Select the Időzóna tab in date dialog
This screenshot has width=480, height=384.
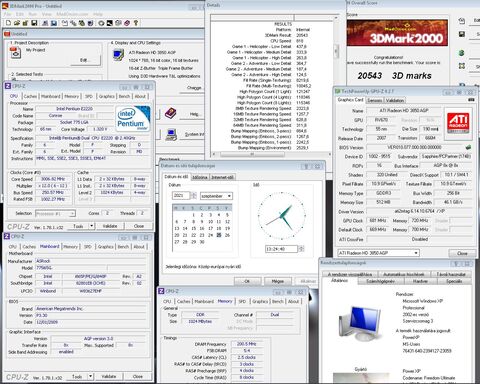200,177
